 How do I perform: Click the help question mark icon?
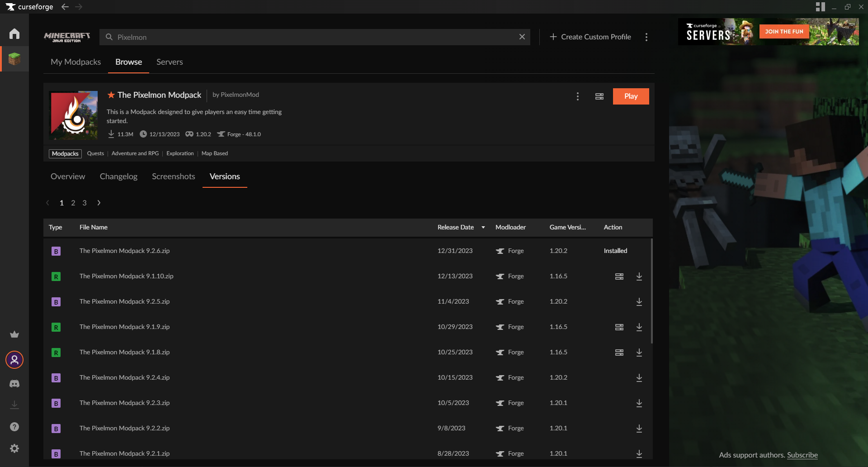point(14,427)
